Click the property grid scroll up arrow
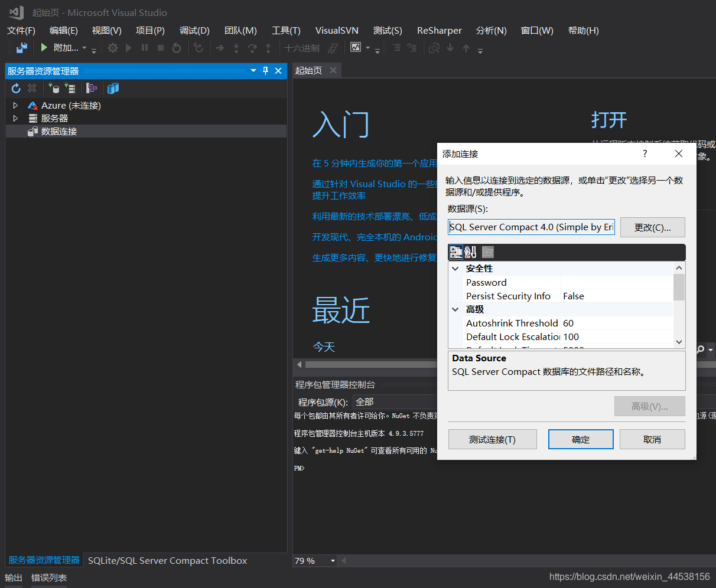Viewport: 716px width, 588px height. pos(679,268)
